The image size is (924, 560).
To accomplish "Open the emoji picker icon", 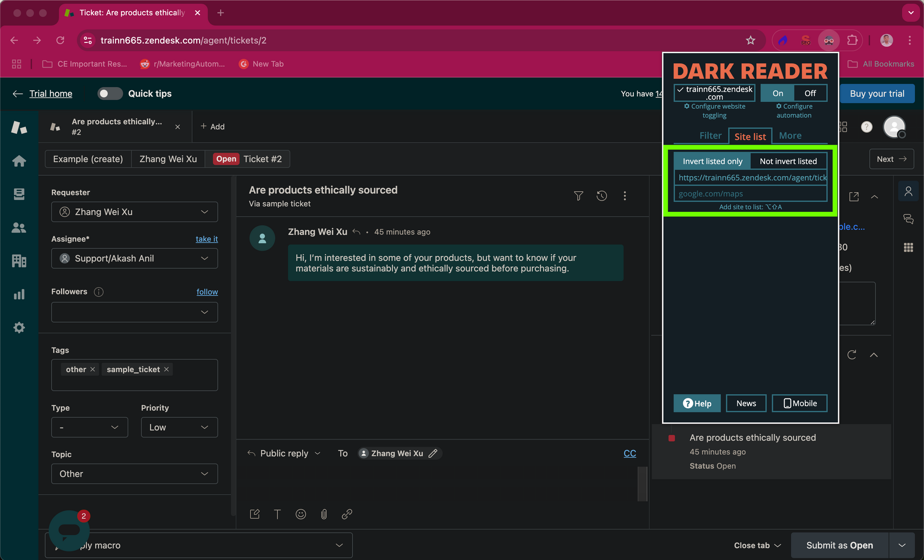I will [x=301, y=514].
